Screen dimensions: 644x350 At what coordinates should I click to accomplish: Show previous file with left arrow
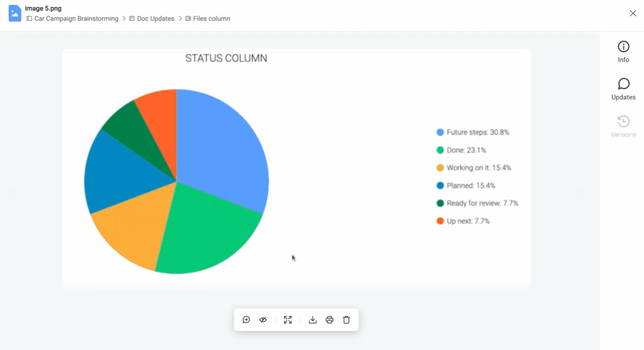click(x=14, y=192)
